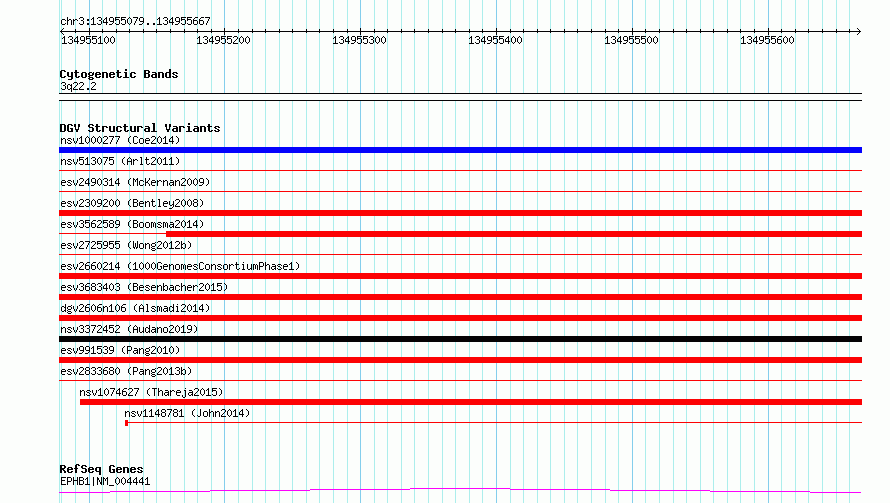Click the red bar under esv3683403
This screenshot has width=890, height=503.
click(460, 297)
